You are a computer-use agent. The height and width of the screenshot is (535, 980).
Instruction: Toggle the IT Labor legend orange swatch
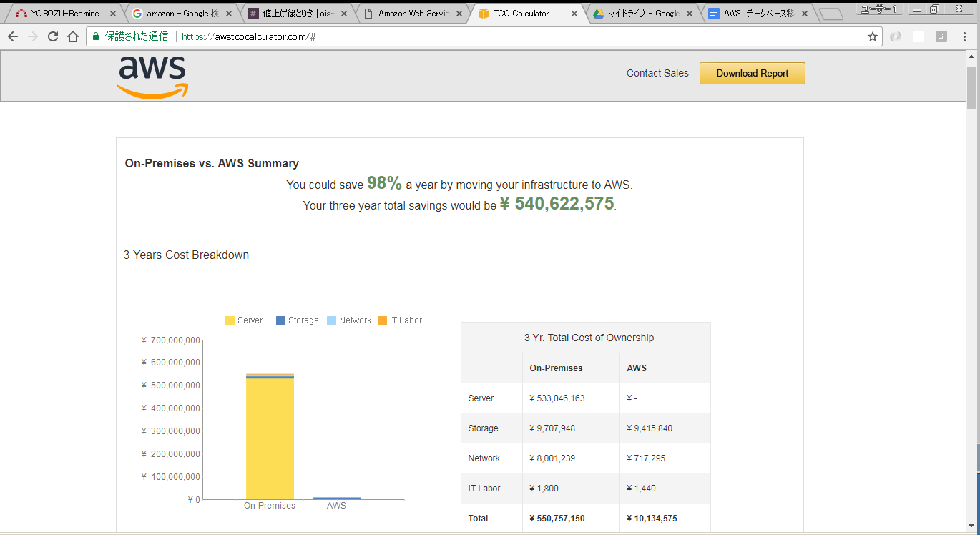click(x=382, y=320)
